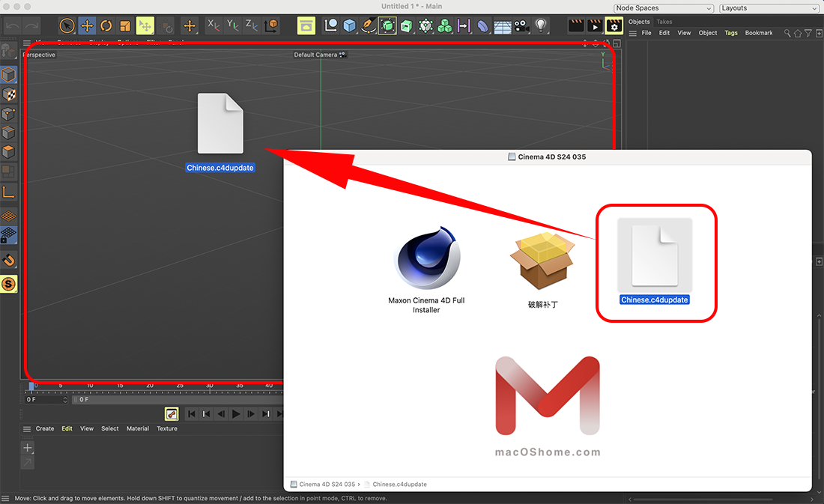Open the Tags menu in Objects manager
The image size is (824, 504).
pyautogui.click(x=731, y=33)
